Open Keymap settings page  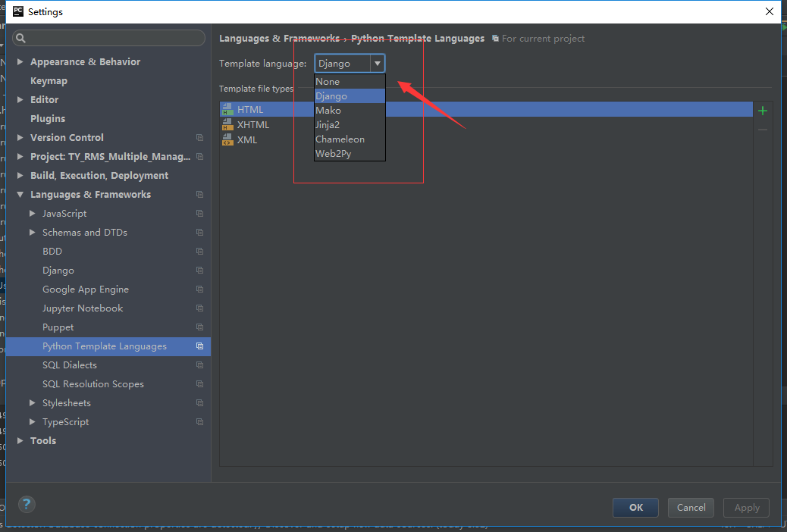[49, 81]
